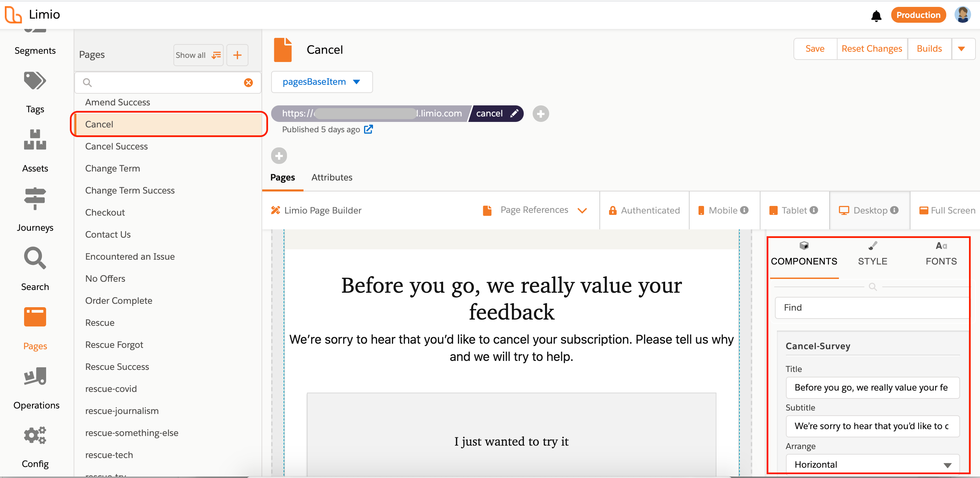This screenshot has height=478, width=980.
Task: Select Cancel page in list
Action: point(168,124)
